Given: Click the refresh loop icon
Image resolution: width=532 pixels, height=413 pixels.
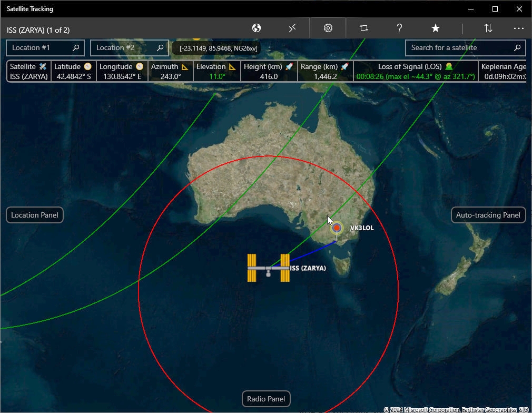Looking at the screenshot, I should (x=364, y=28).
